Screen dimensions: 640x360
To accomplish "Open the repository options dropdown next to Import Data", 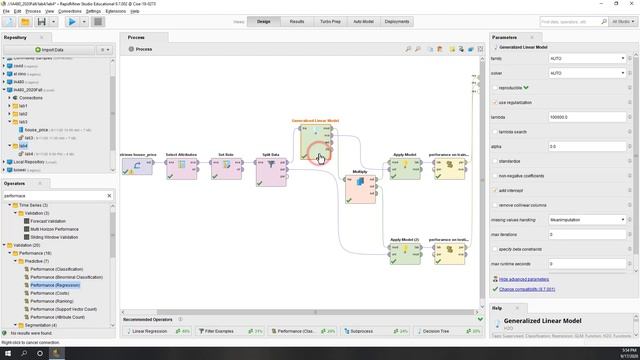I will (x=105, y=50).
